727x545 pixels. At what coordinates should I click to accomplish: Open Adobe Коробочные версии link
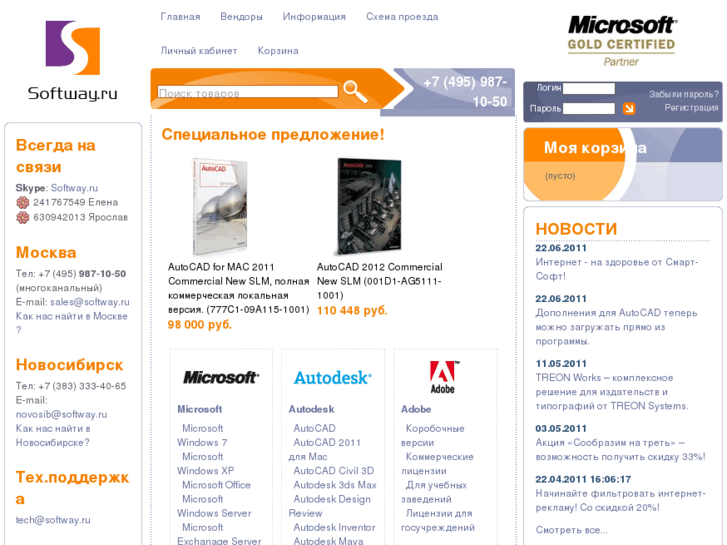pyautogui.click(x=433, y=436)
